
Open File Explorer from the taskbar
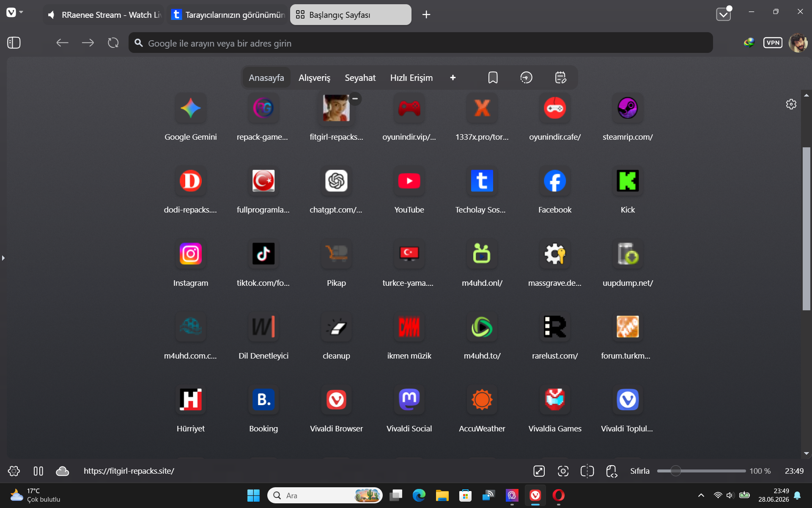pos(442,495)
